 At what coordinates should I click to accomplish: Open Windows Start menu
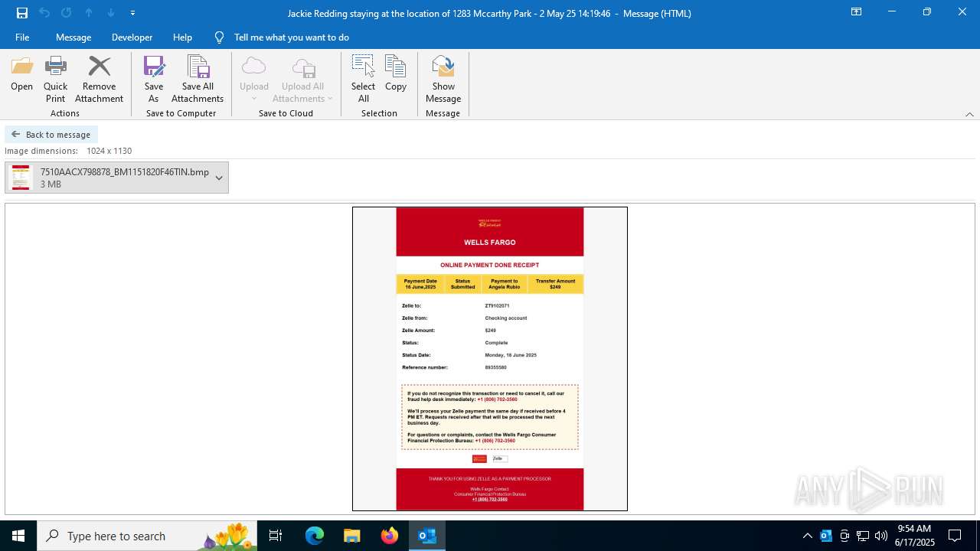click(18, 536)
